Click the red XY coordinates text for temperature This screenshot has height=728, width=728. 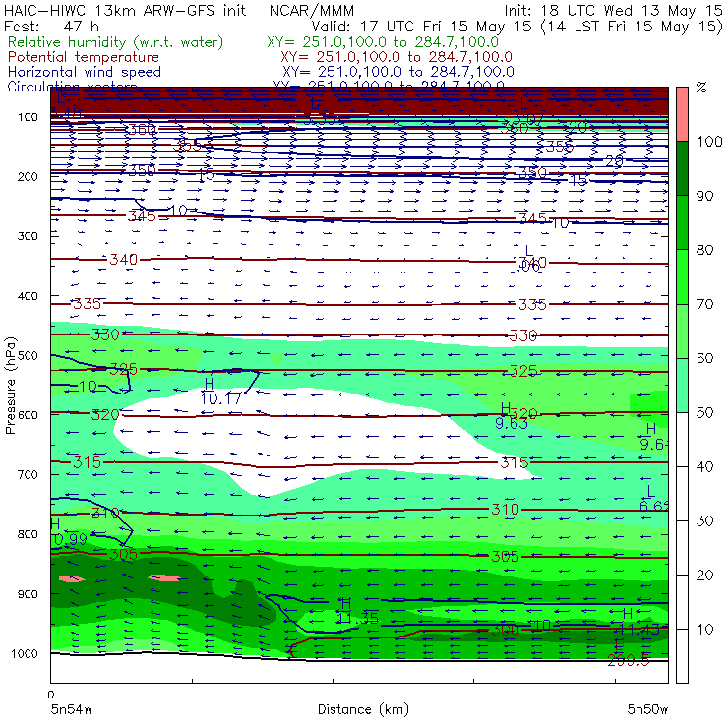(396, 57)
